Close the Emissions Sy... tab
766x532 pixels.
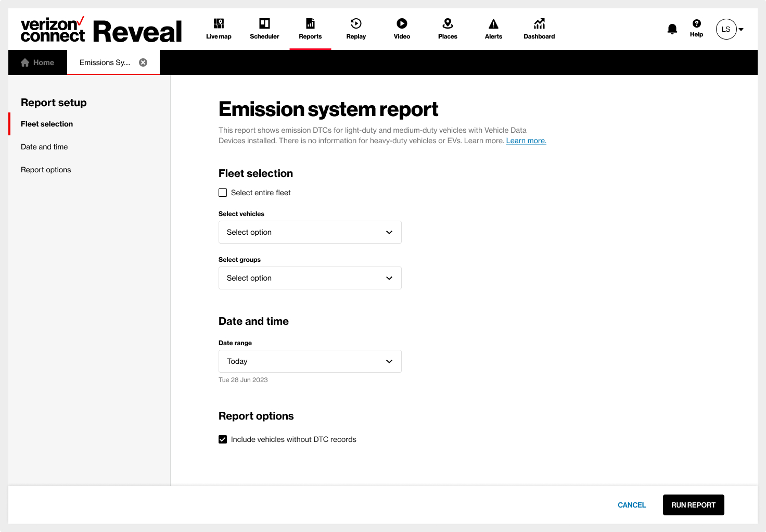pyautogui.click(x=143, y=62)
